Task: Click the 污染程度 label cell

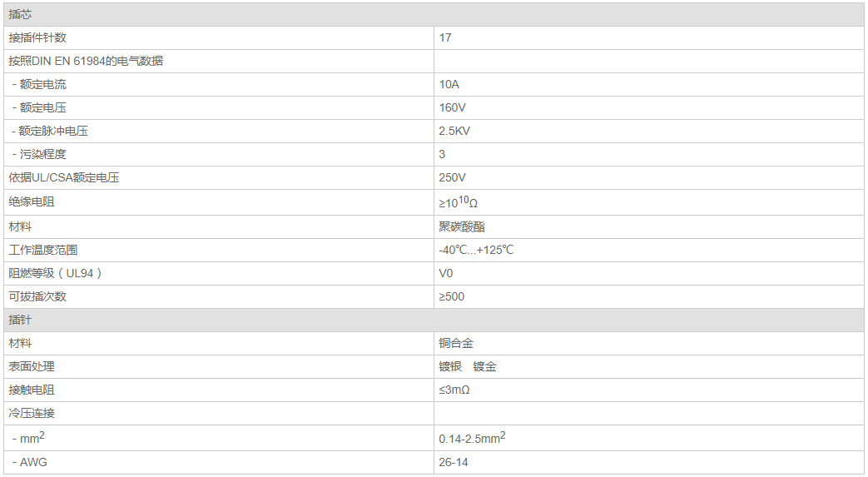Action: coord(42,154)
